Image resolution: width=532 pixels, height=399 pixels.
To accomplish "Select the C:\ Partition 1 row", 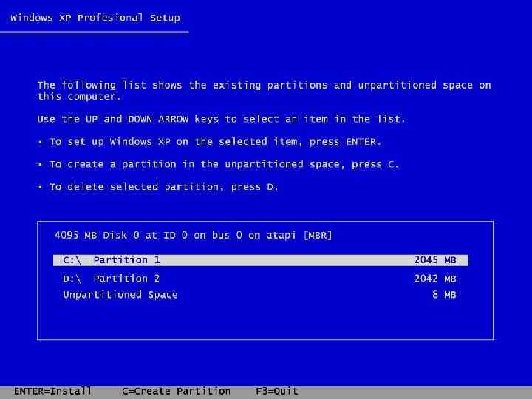I will [261, 260].
